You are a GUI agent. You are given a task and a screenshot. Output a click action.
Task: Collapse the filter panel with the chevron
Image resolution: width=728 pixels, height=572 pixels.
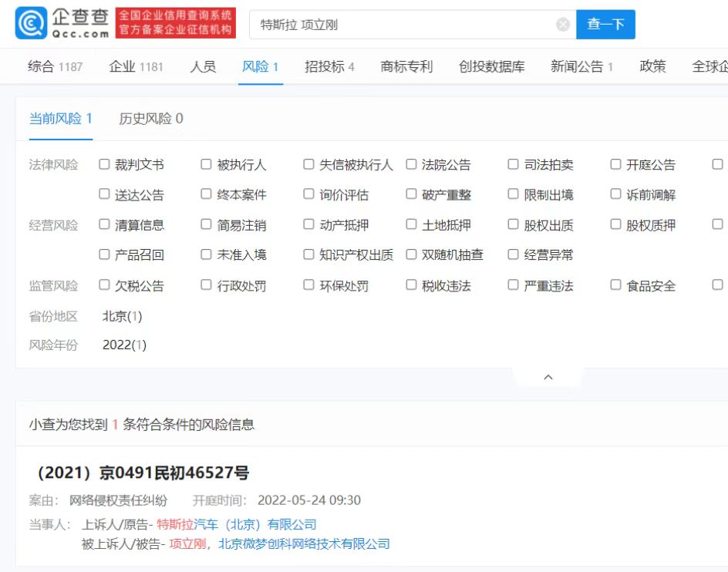coord(548,377)
